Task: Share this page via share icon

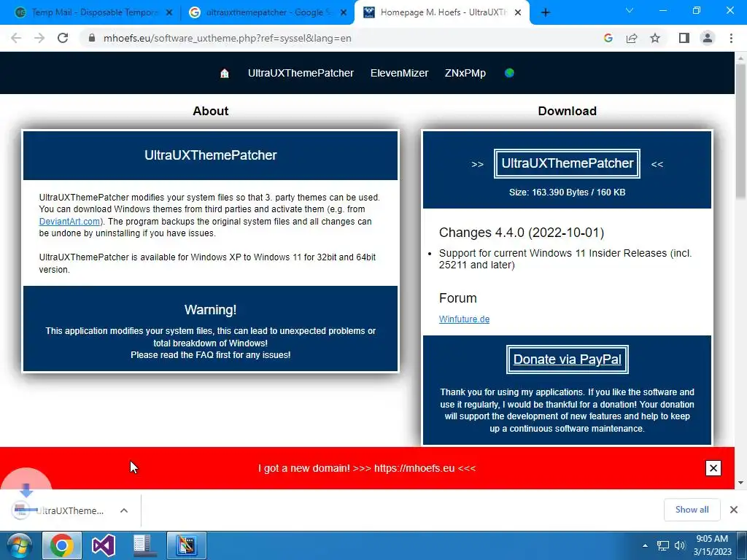Action: [632, 38]
